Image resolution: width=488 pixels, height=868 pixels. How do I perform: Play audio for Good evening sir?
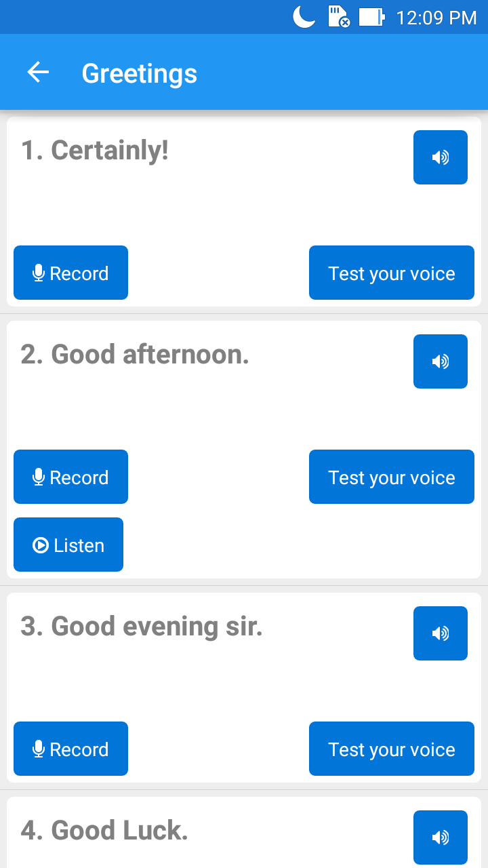[x=441, y=633]
